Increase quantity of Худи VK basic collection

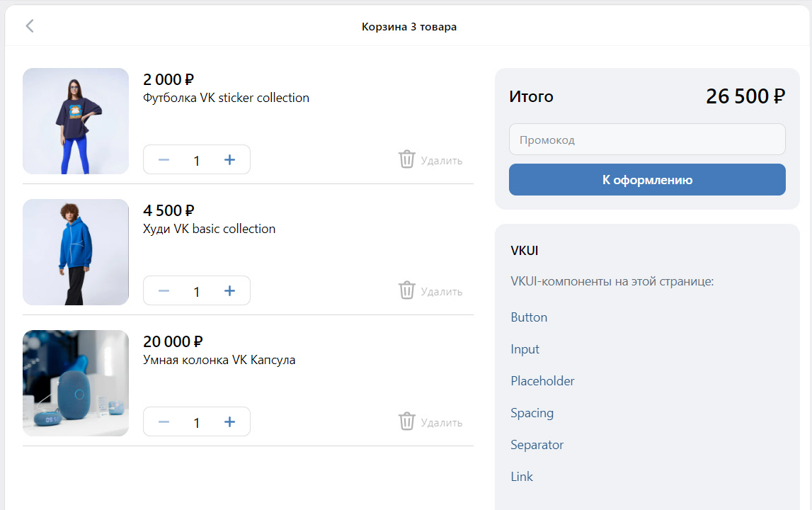[x=229, y=291]
